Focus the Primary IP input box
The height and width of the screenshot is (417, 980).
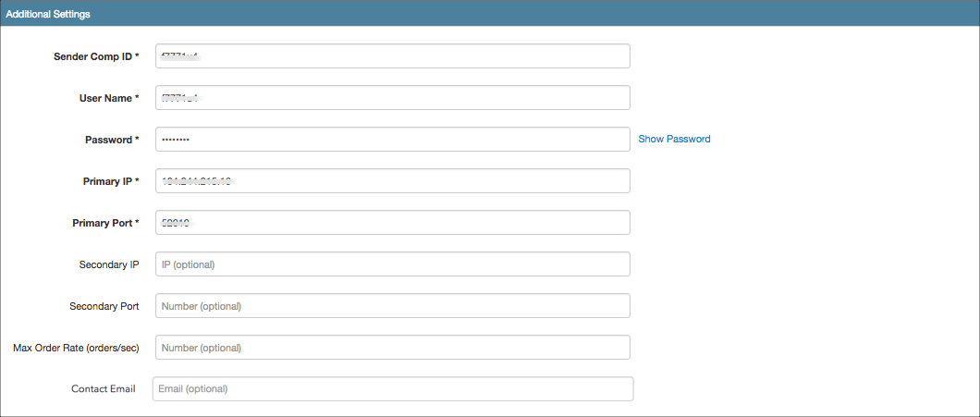(x=393, y=180)
